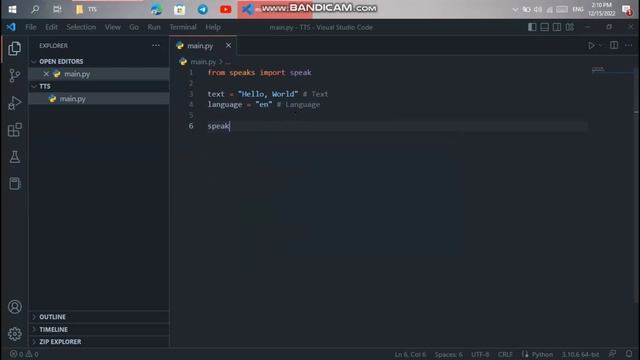Screen dimensions: 640x360
Task: Open the run options dropdown arrow
Action: coord(600,46)
